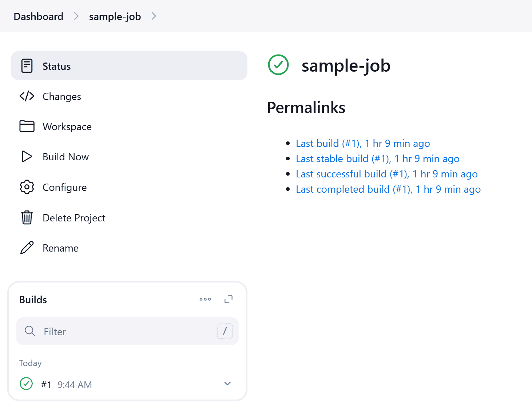The height and width of the screenshot is (405, 532).
Task: Click the slash shortcut badge in the filter
Action: [225, 331]
